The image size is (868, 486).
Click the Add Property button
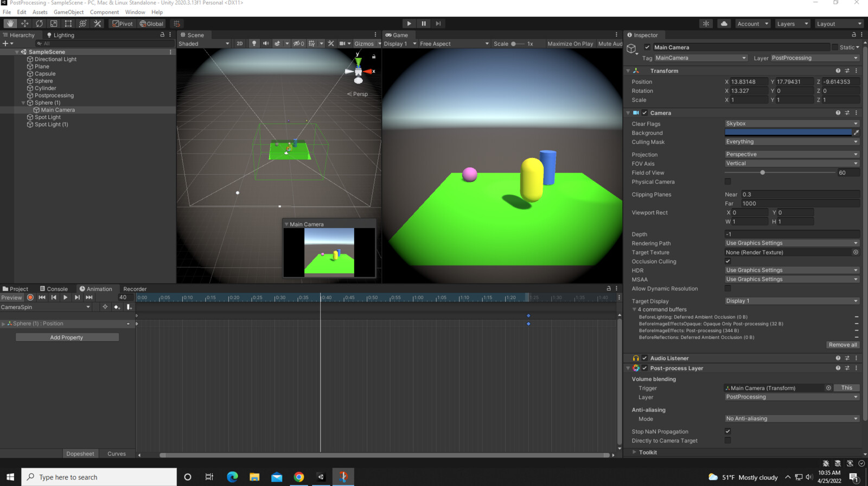click(67, 338)
